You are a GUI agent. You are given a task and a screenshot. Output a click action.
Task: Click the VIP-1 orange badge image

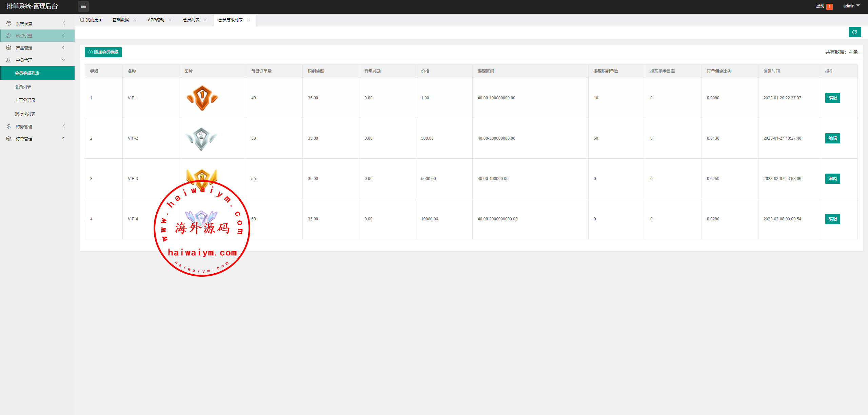click(202, 98)
